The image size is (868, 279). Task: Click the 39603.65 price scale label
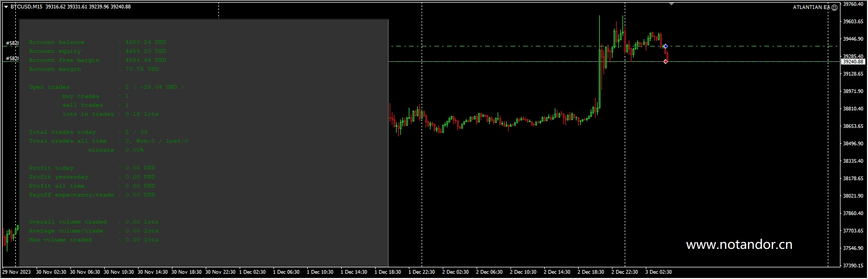coord(853,22)
